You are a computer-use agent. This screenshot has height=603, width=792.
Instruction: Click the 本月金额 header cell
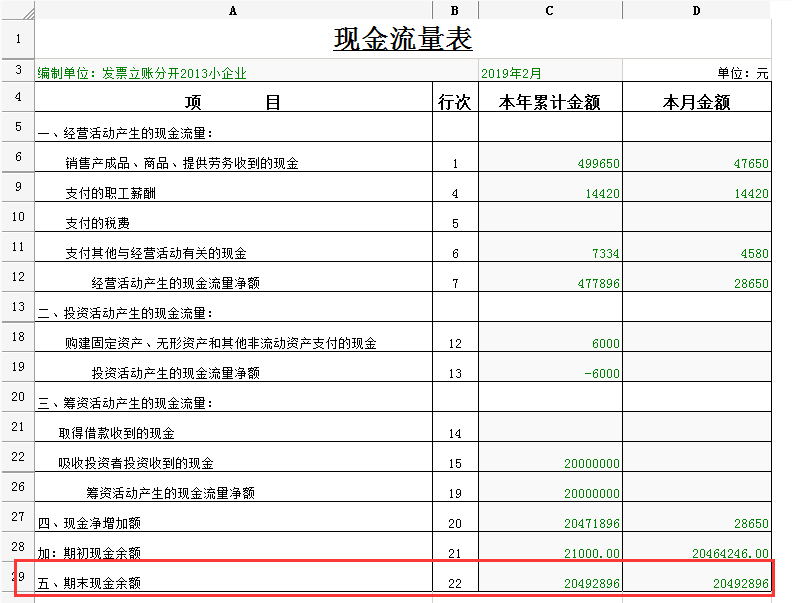pos(697,102)
